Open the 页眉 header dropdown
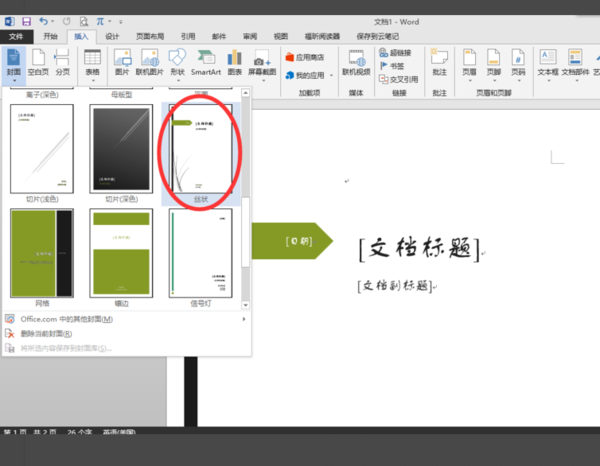The image size is (600, 466). click(470, 65)
